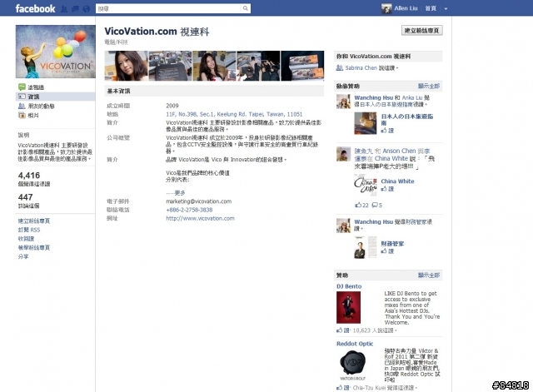The height and width of the screenshot is (392, 533).
Task: Select the Info tab in sidebar
Action: pos(56,97)
